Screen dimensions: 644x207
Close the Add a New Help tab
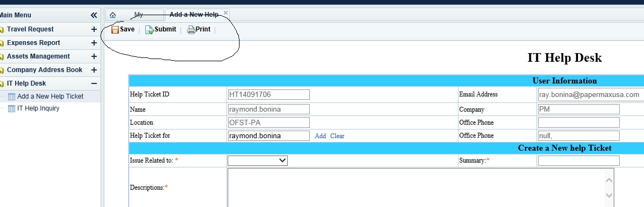(x=225, y=13)
